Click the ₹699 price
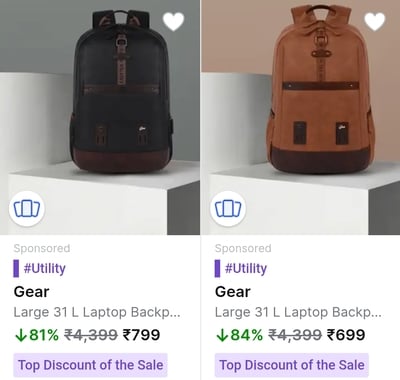 click(x=346, y=335)
